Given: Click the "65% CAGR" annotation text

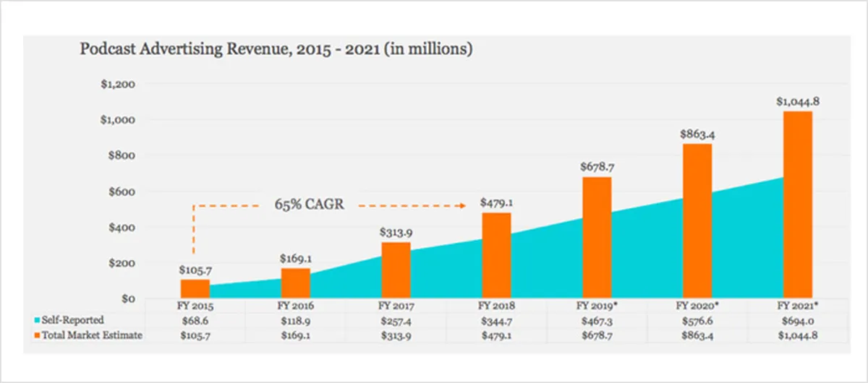Looking at the screenshot, I should point(309,205).
